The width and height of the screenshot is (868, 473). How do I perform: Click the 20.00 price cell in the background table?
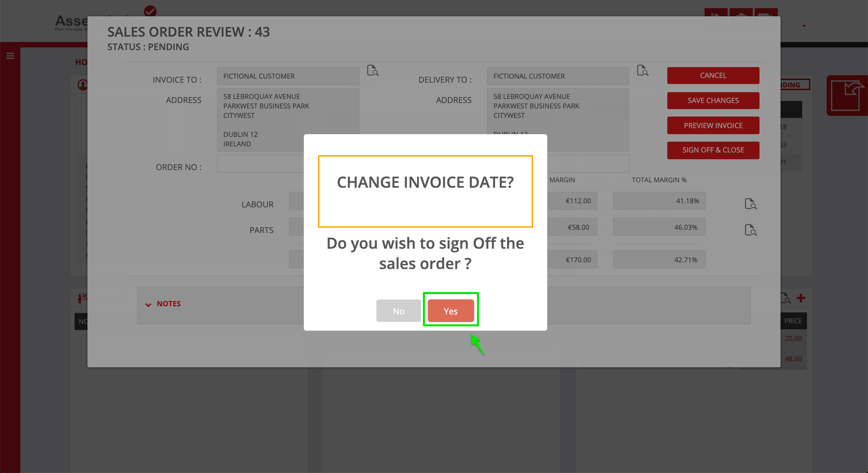pos(793,338)
